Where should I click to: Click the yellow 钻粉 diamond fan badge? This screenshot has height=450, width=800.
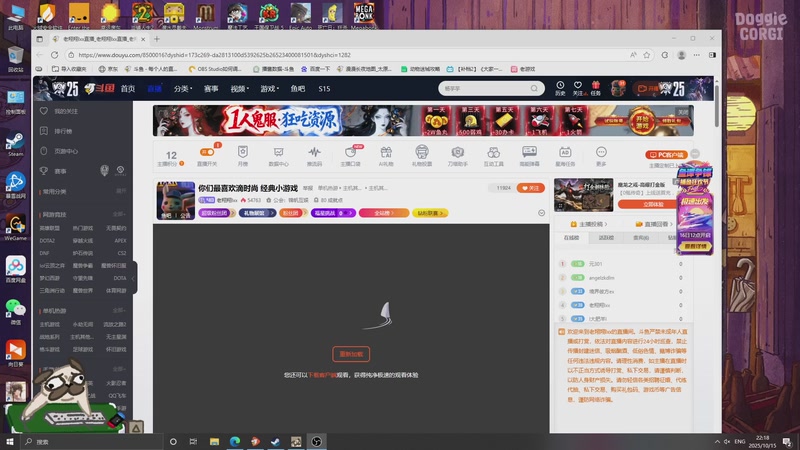[430, 213]
